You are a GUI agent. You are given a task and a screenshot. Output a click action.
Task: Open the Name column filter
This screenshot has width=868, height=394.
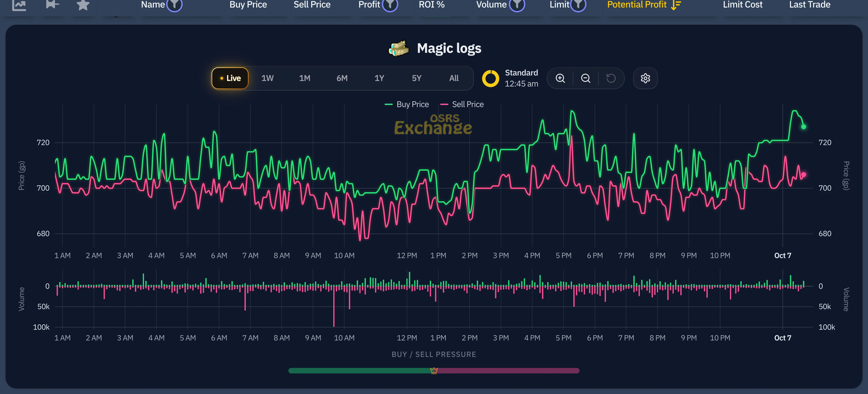[x=175, y=4]
